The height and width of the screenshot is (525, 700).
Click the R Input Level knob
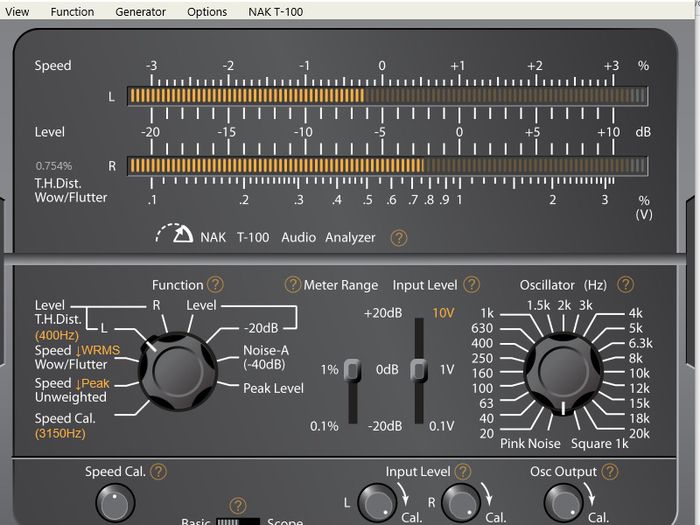point(461,503)
